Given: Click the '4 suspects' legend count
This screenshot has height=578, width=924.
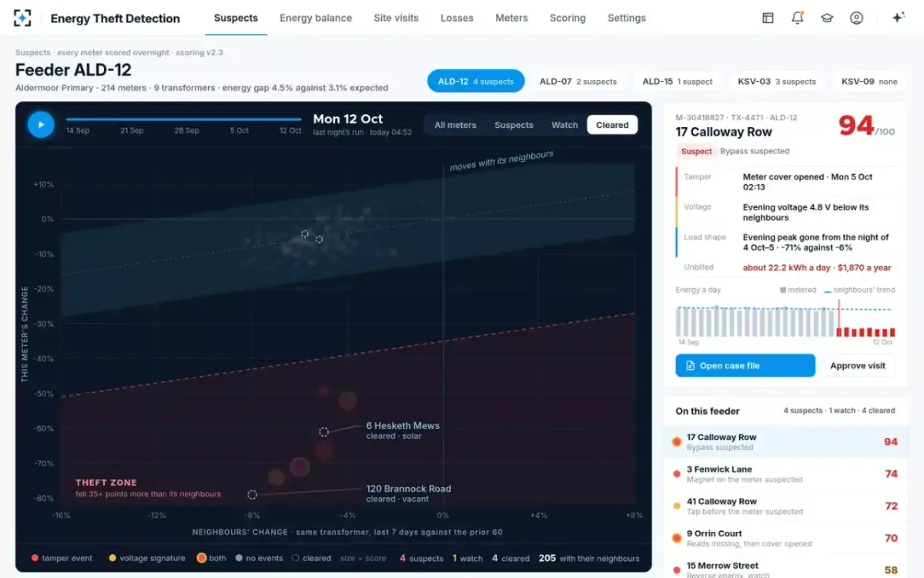Looking at the screenshot, I should (x=422, y=558).
